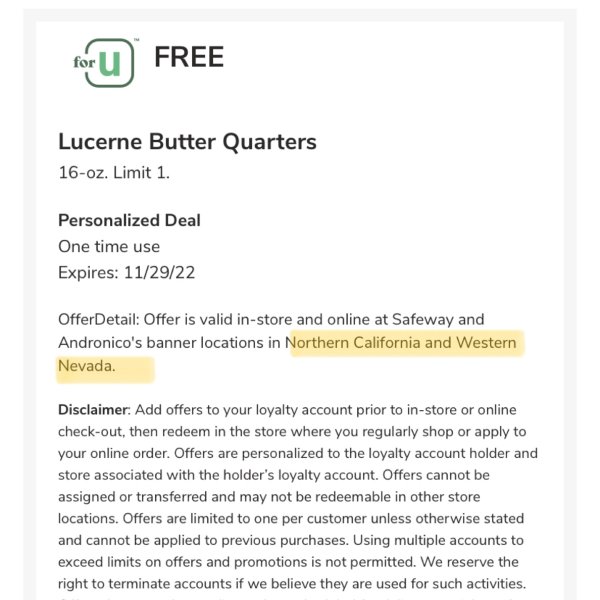Click 'Offers cannot be' disclaimer line
This screenshot has height=600, width=600.
[436, 475]
